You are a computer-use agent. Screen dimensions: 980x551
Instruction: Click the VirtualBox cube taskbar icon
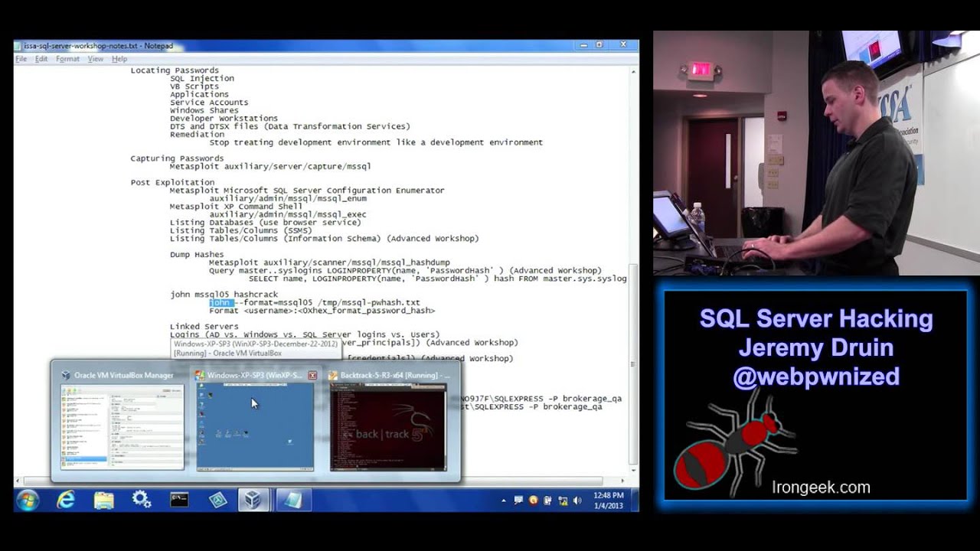point(252,500)
